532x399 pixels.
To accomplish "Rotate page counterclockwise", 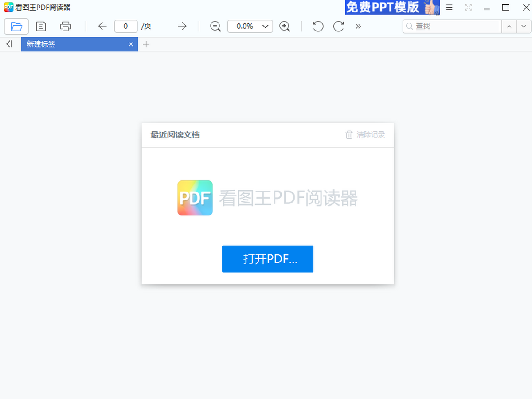I will (x=317, y=27).
